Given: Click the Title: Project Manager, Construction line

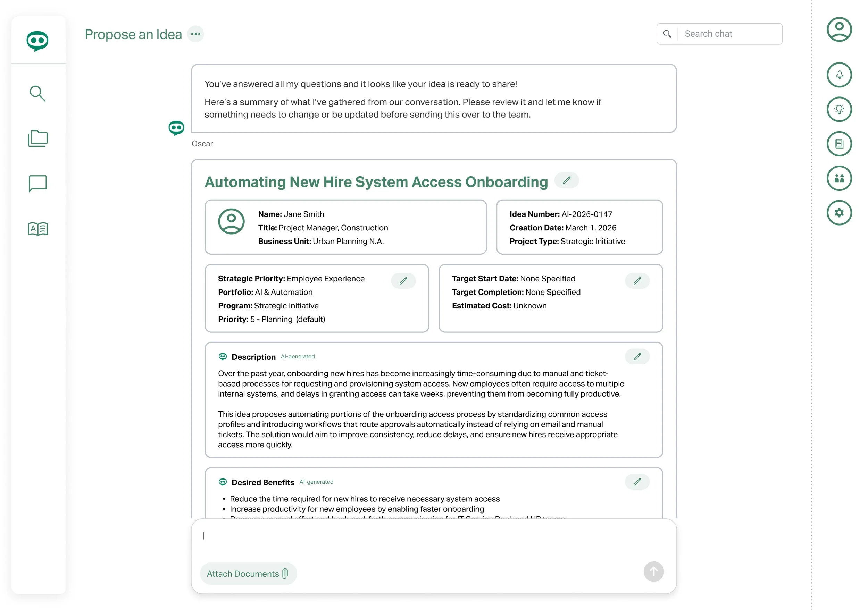Looking at the screenshot, I should [323, 228].
